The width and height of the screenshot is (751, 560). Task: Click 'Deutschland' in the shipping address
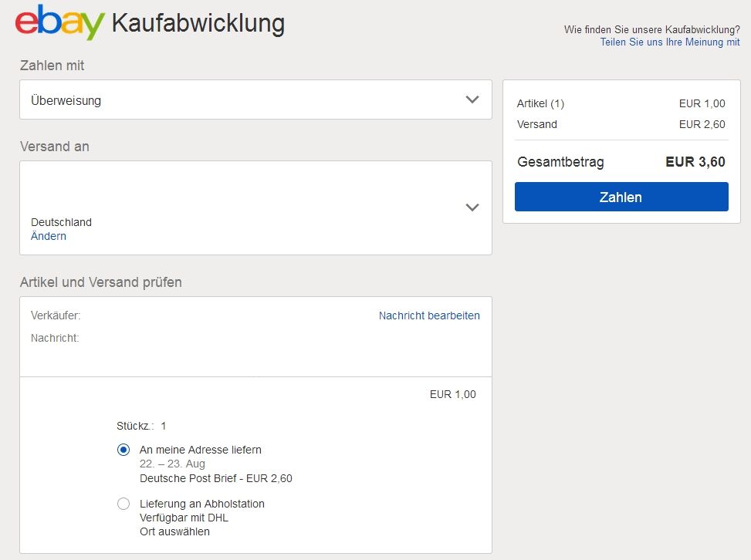[61, 222]
